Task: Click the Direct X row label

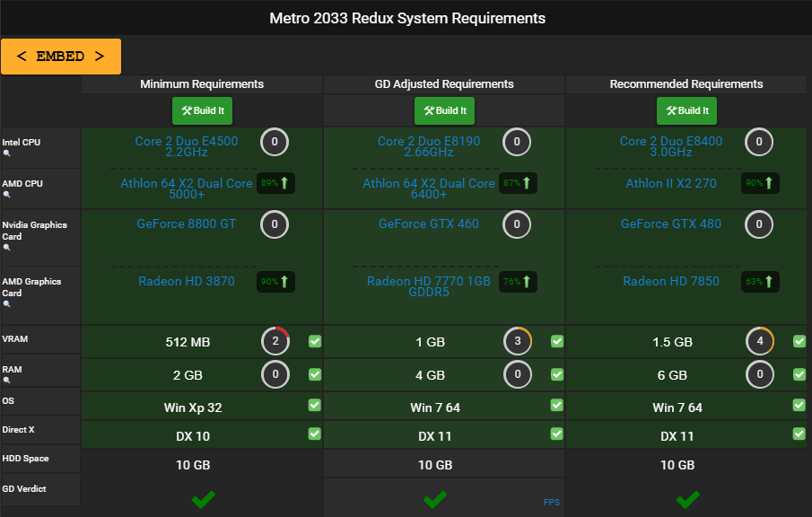Action: point(18,429)
